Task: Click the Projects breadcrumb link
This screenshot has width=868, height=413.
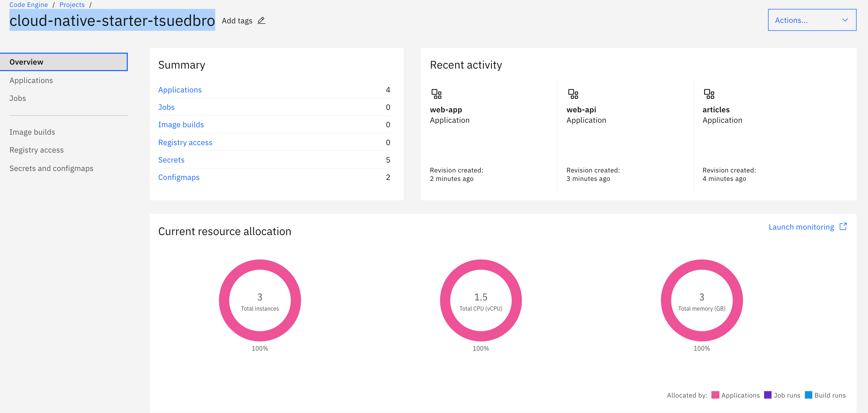Action: [x=72, y=5]
